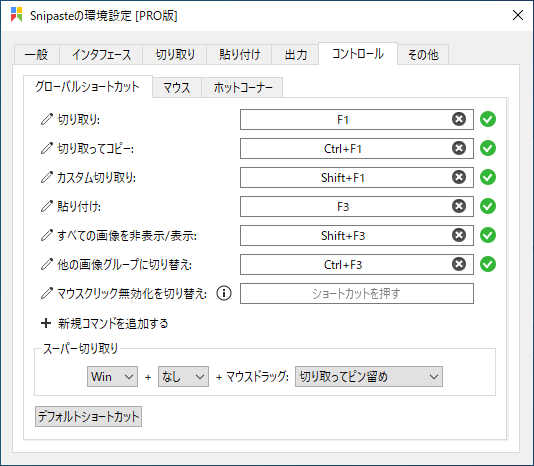
Task: Click the shortcut field showing Shift+F3
Action: 357,235
